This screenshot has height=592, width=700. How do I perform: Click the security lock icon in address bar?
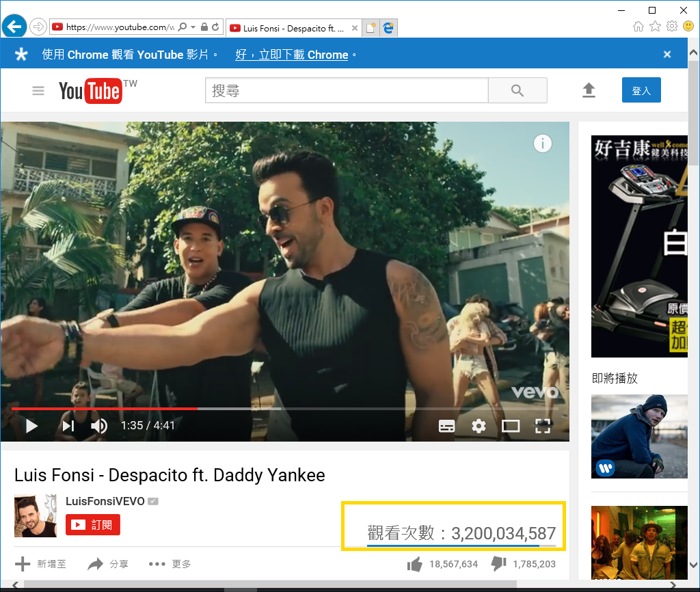[204, 27]
